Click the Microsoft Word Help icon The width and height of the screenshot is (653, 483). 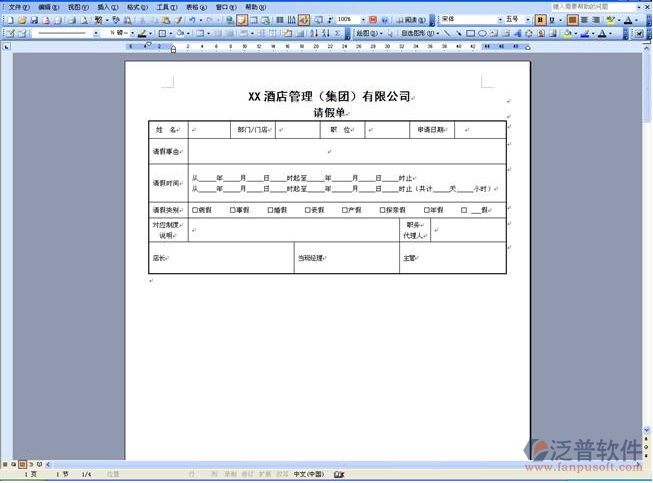click(x=385, y=20)
